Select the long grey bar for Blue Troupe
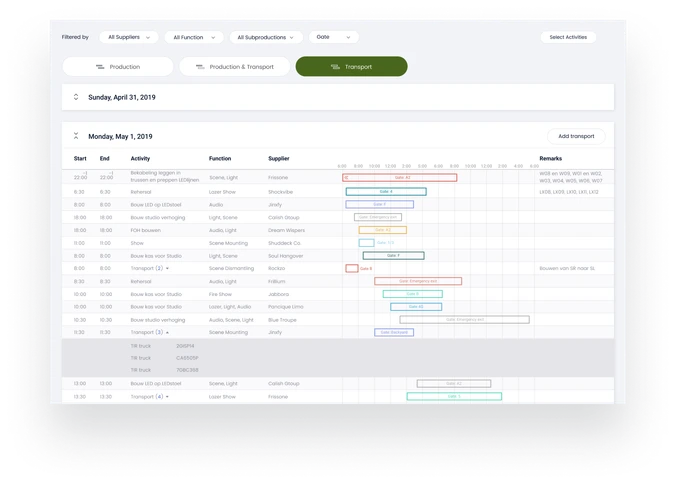Viewport: 676px width, 484px height. click(465, 320)
